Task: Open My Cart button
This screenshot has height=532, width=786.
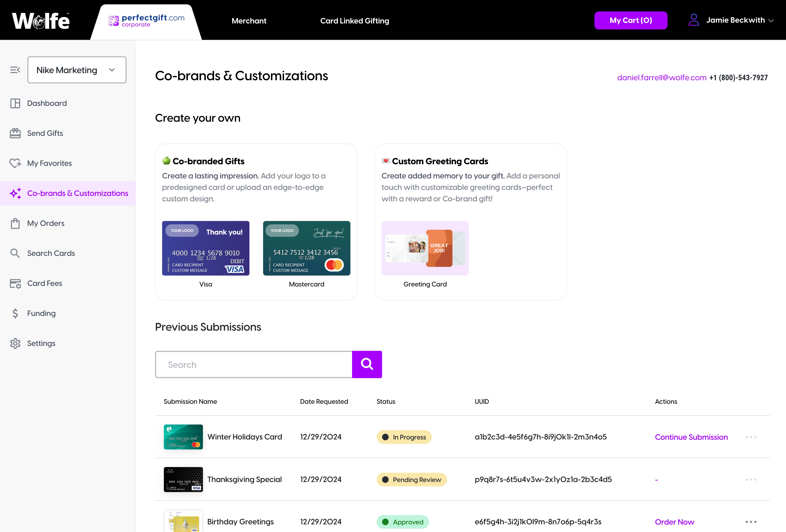Action: (x=630, y=20)
